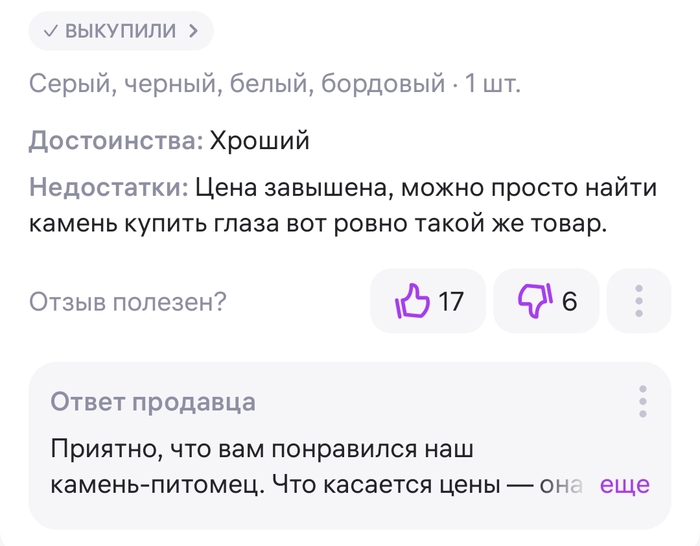Expand seller reply via "еще" link
The width and height of the screenshot is (700, 546).
point(624,485)
